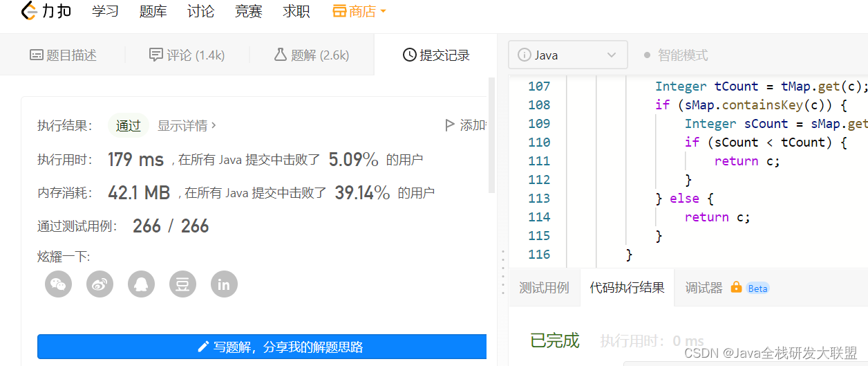This screenshot has height=366, width=868.
Task: Click the 已完成 finished status text
Action: point(554,340)
